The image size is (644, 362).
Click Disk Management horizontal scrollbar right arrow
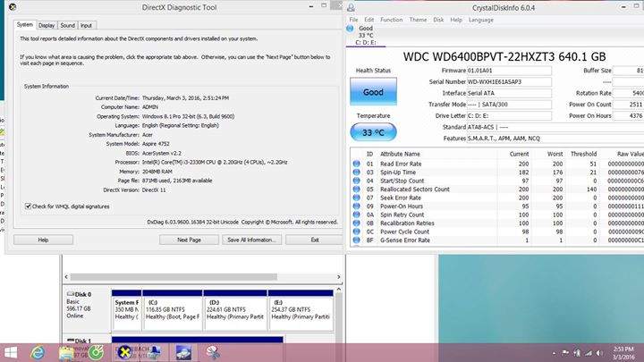click(x=338, y=277)
